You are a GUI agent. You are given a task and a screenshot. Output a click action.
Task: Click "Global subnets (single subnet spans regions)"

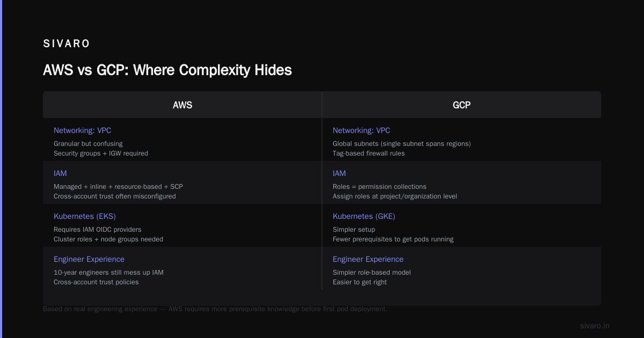pos(402,144)
